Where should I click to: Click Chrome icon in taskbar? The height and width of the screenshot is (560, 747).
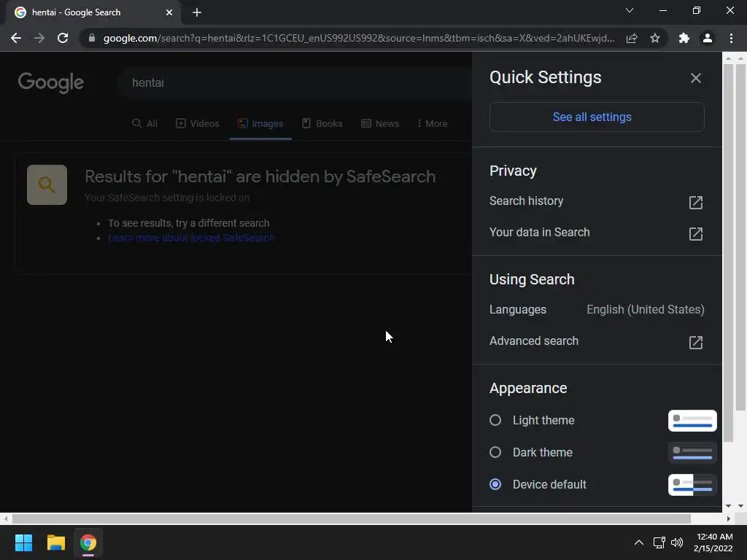[x=88, y=542]
